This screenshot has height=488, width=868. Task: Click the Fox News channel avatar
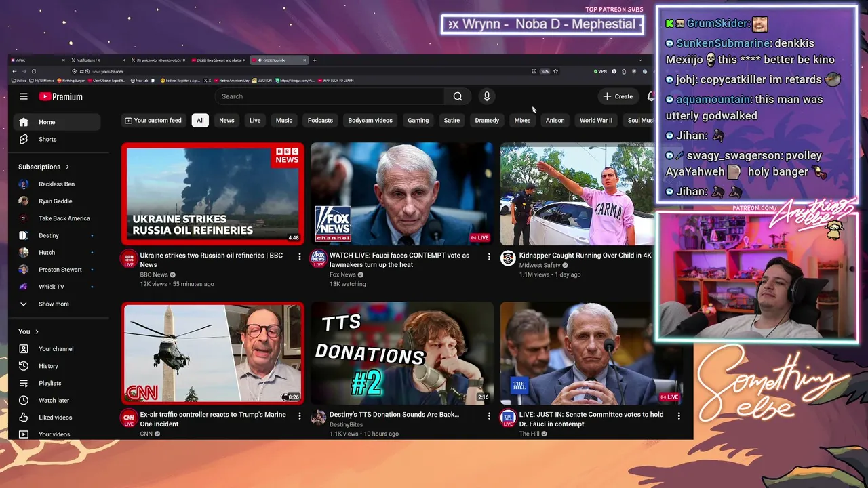pyautogui.click(x=318, y=258)
